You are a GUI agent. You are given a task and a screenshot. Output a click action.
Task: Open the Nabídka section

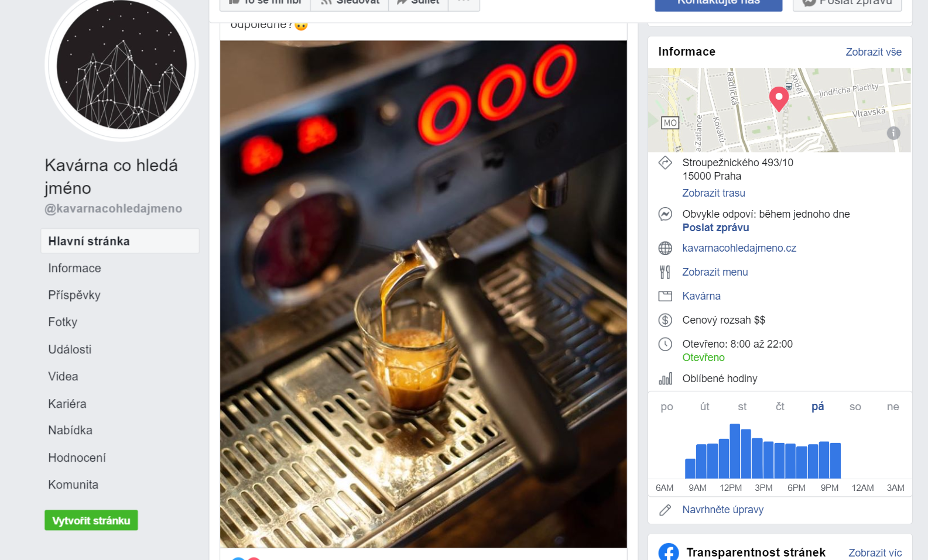point(70,430)
